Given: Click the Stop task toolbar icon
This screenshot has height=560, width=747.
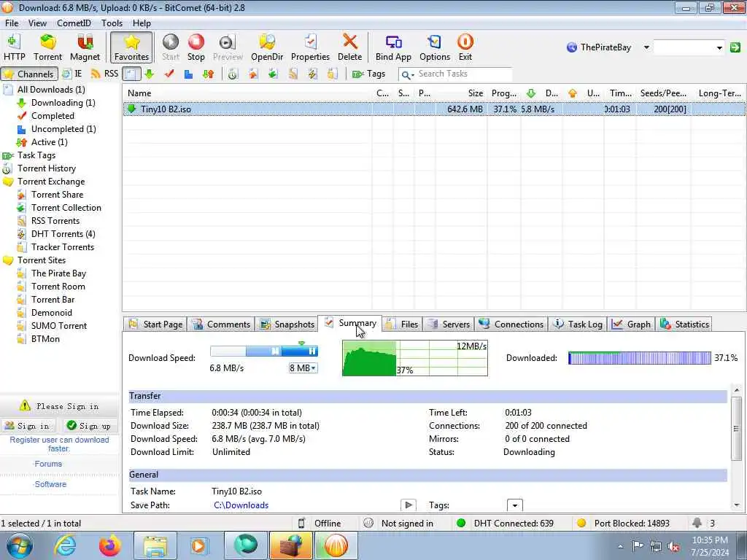Looking at the screenshot, I should pyautogui.click(x=196, y=47).
